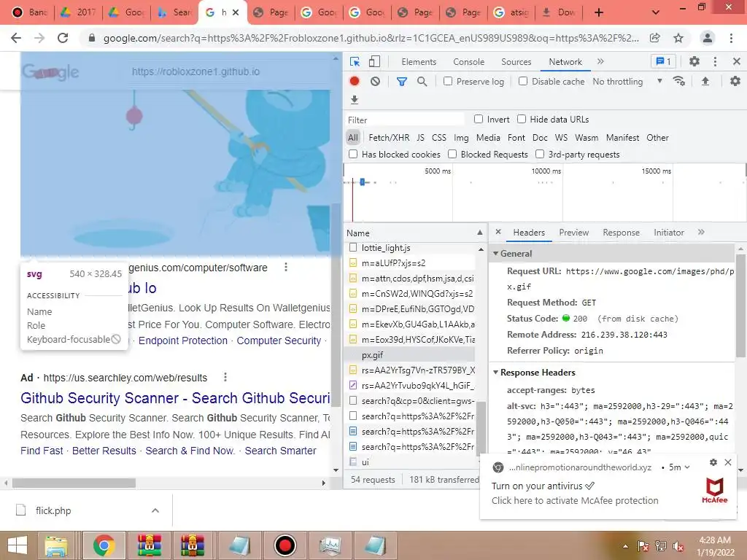
Task: Open DevTools three-dot customize menu
Action: tap(715, 61)
